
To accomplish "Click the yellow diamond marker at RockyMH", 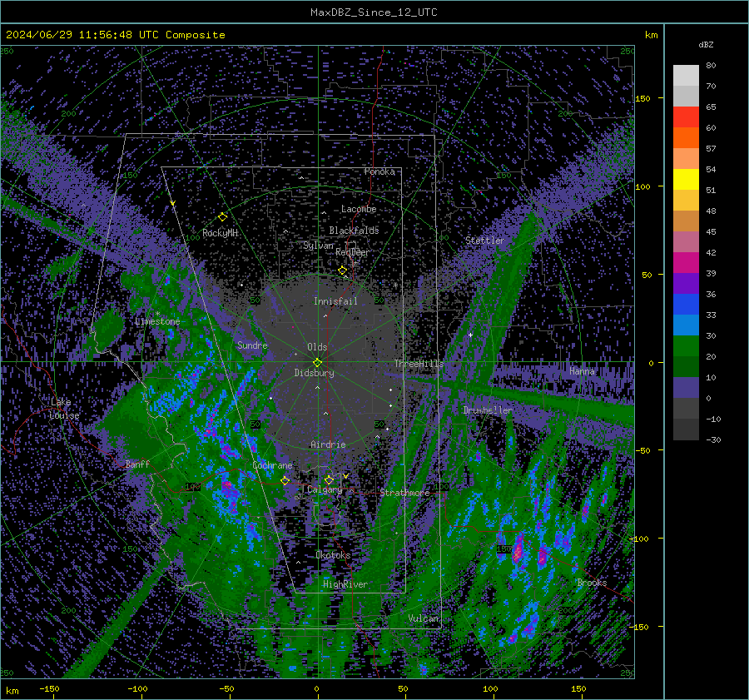I will 222,217.
